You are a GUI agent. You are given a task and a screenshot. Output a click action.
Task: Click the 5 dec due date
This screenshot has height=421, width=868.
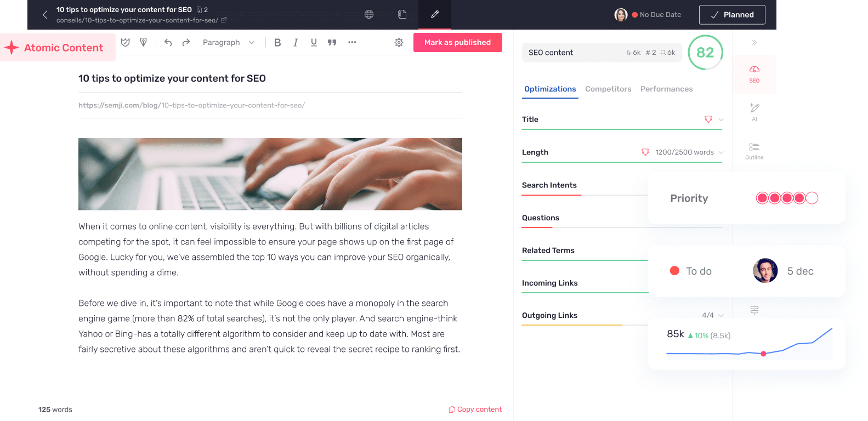800,271
